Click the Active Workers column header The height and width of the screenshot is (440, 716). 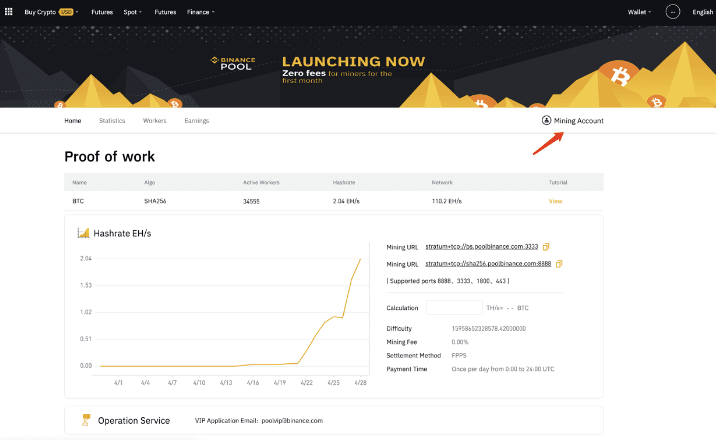pos(261,182)
